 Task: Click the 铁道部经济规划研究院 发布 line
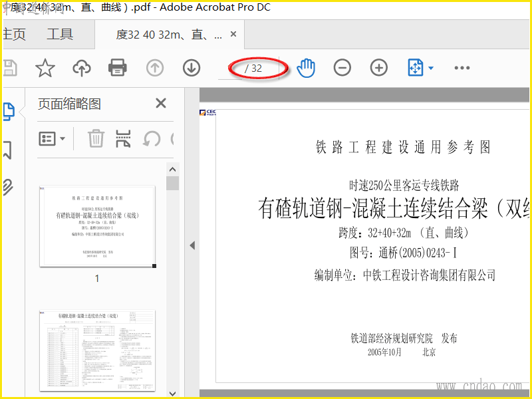pyautogui.click(x=404, y=338)
